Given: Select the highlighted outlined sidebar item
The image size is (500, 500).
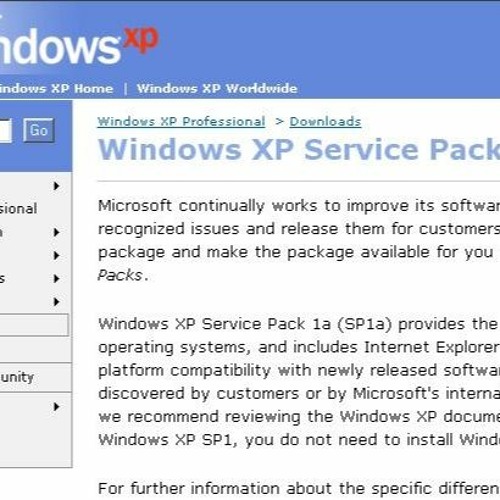Looking at the screenshot, I should click(x=34, y=325).
